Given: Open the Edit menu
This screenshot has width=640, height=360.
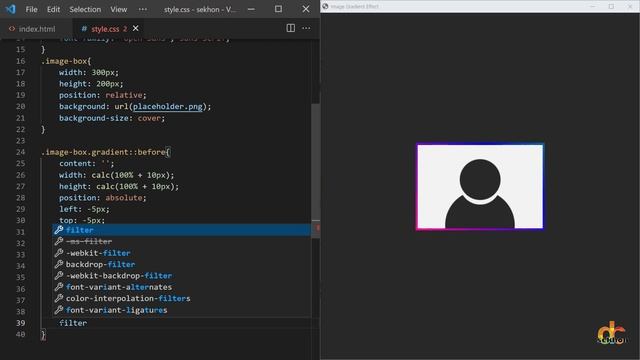Looking at the screenshot, I should click(x=53, y=9).
